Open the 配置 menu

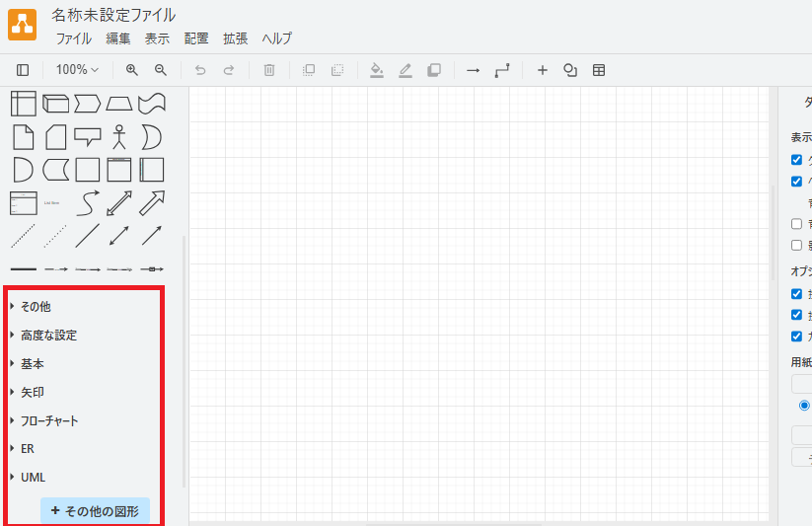[196, 38]
